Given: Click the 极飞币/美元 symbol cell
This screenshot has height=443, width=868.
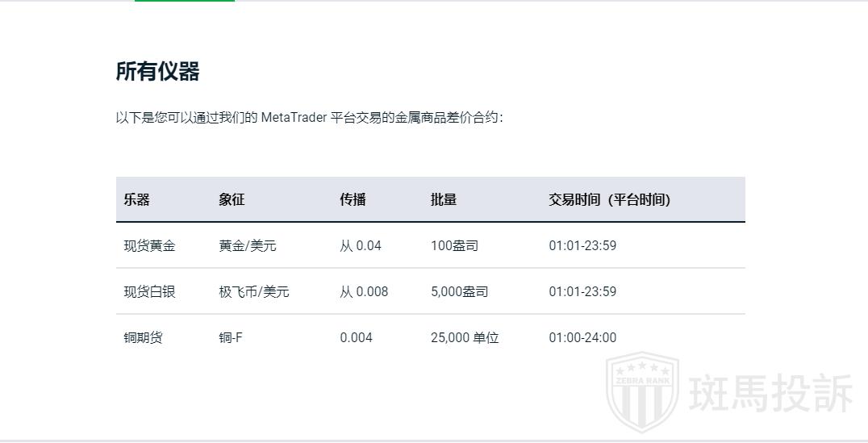Looking at the screenshot, I should (254, 291).
